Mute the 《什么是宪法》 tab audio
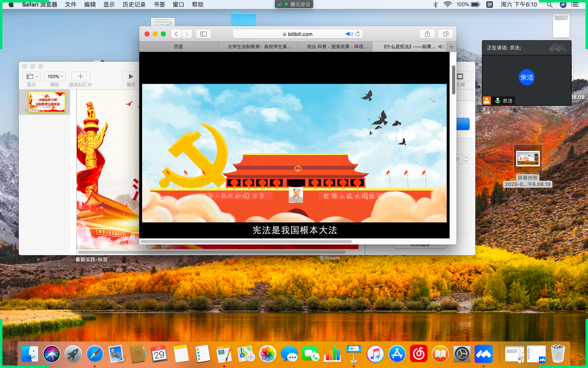 (441, 47)
